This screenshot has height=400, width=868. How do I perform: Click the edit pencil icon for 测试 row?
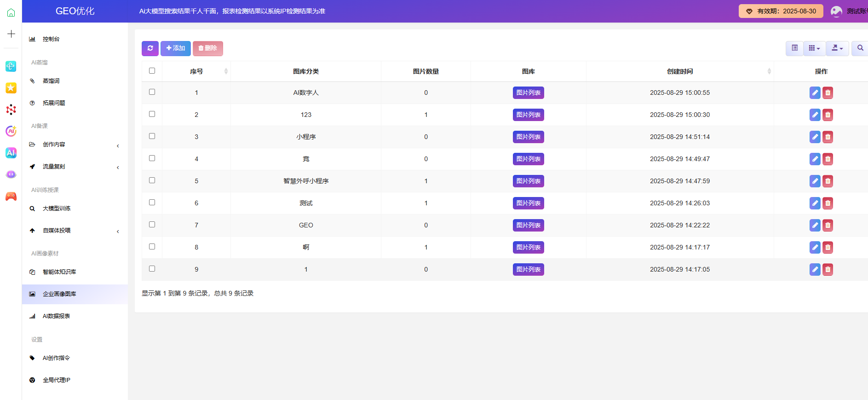pos(815,203)
